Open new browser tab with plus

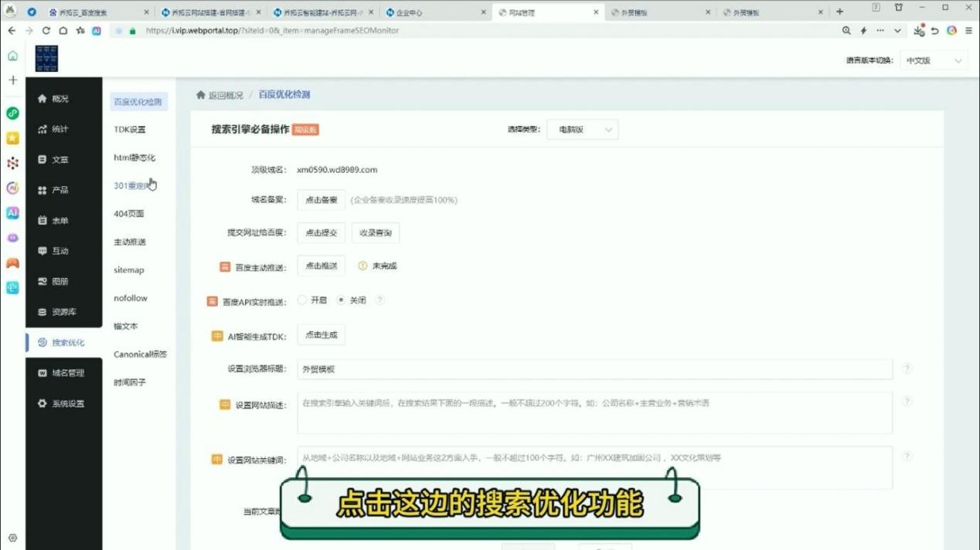point(839,12)
